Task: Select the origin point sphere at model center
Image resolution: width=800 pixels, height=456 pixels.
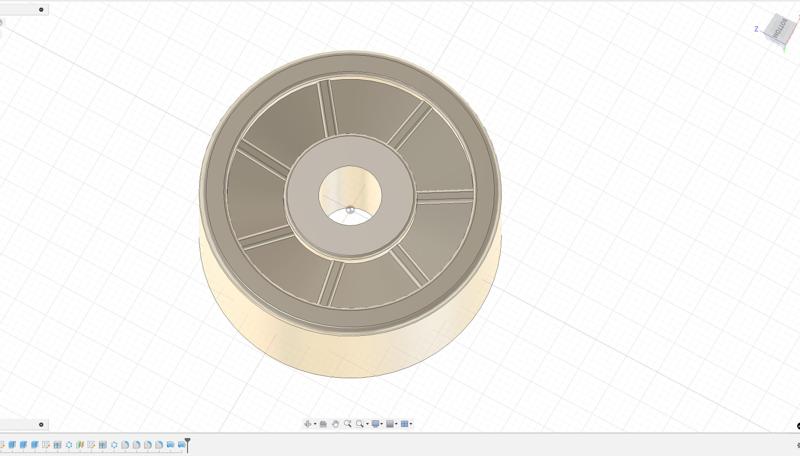Action: pos(350,210)
